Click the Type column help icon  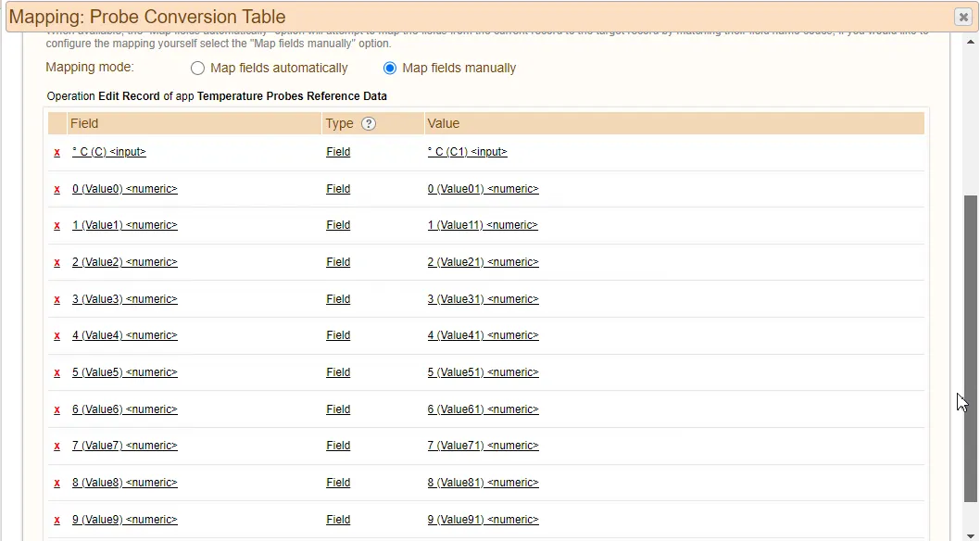[369, 124]
